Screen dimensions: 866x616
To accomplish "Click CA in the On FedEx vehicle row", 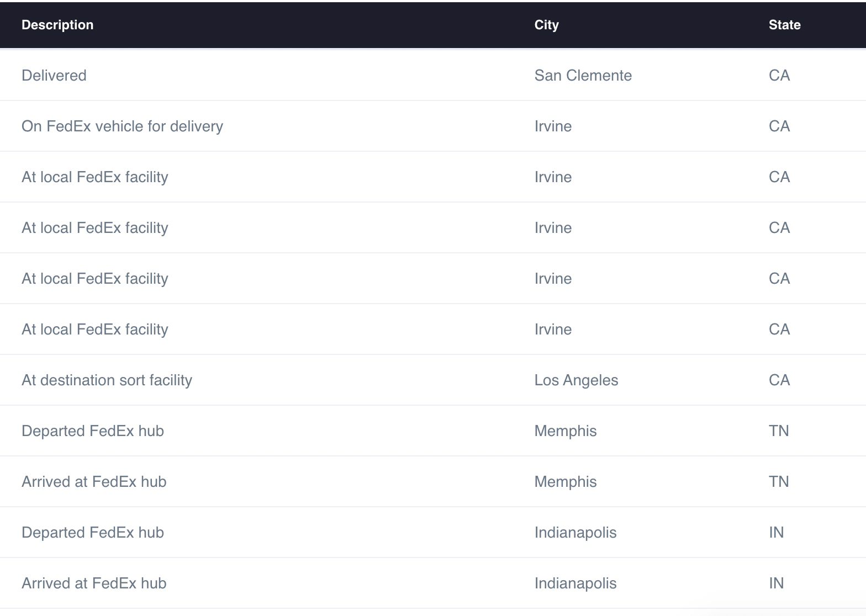I will (779, 126).
